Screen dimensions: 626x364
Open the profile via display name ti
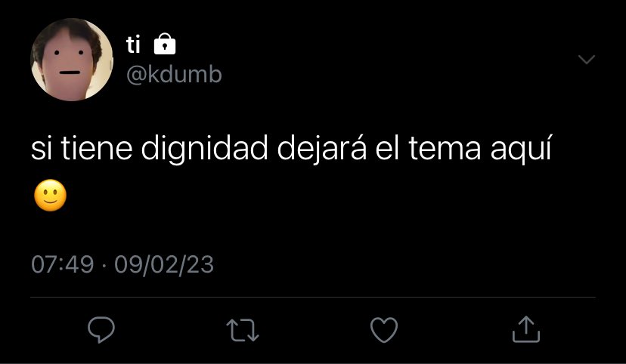click(133, 45)
